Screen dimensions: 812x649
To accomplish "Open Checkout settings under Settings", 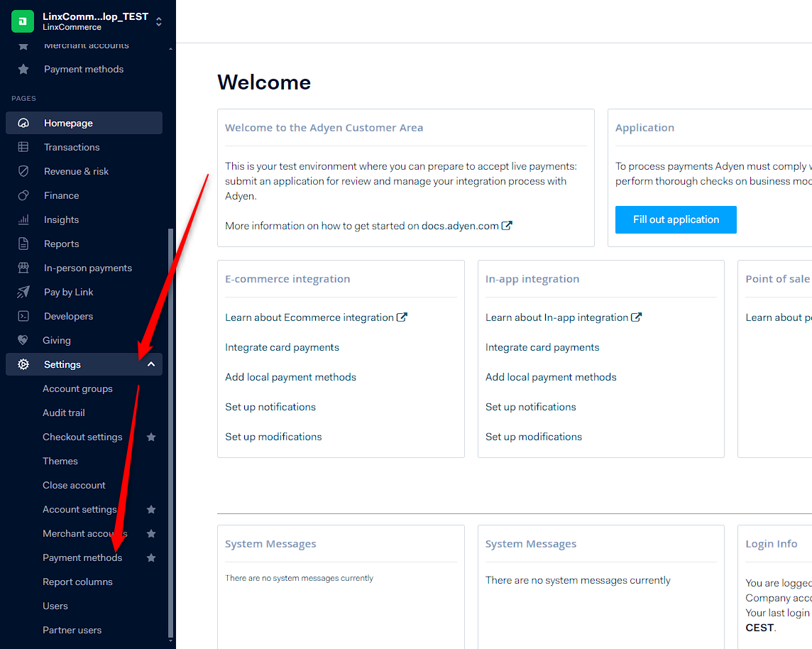I will point(82,437).
